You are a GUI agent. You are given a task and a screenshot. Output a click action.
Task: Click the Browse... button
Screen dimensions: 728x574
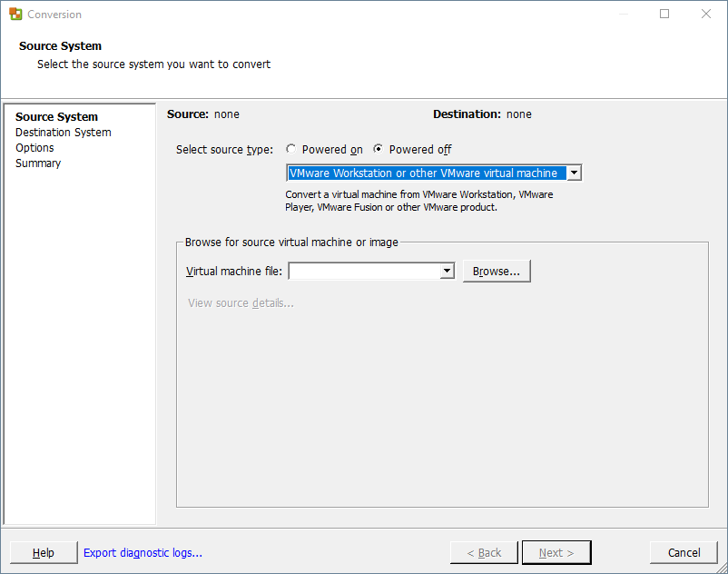pos(497,272)
